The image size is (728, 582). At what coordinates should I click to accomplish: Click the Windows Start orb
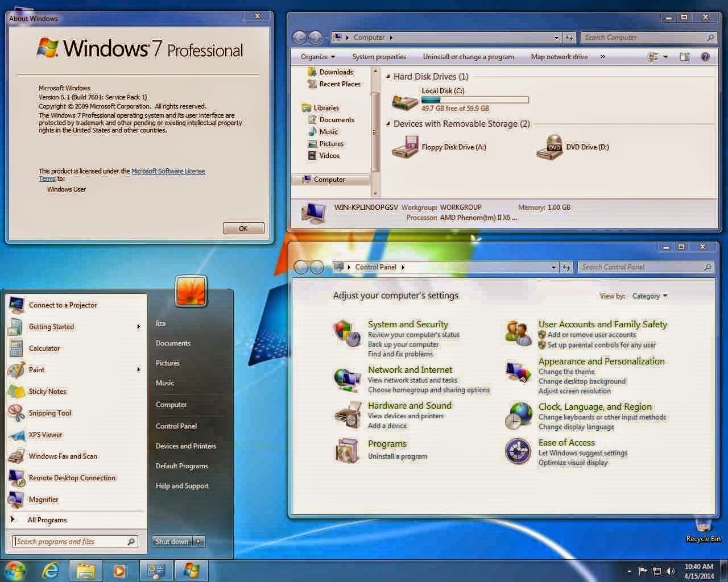[15, 570]
